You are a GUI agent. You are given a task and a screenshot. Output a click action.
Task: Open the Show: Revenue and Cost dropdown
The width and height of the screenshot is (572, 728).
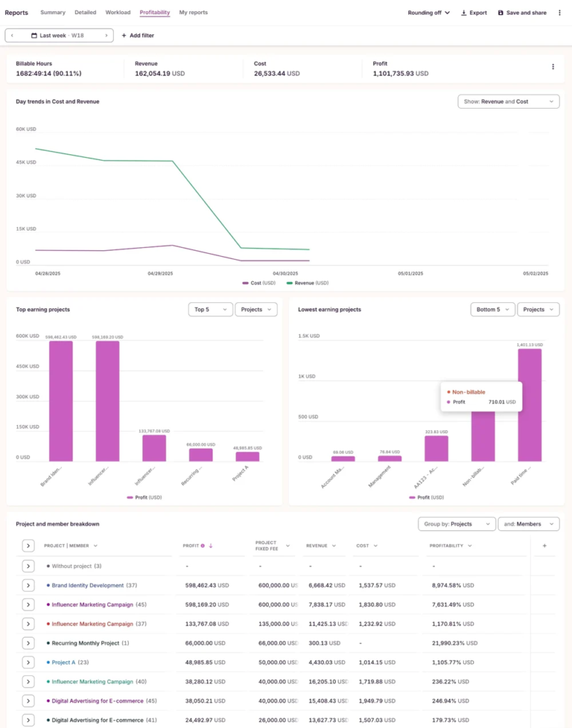click(508, 102)
